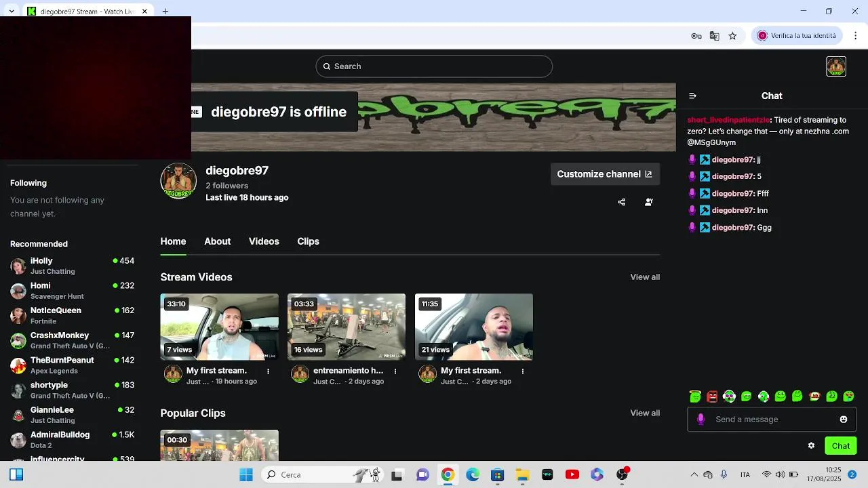
Task: Expand the Chrome tab search dropdown
Action: (x=12, y=12)
